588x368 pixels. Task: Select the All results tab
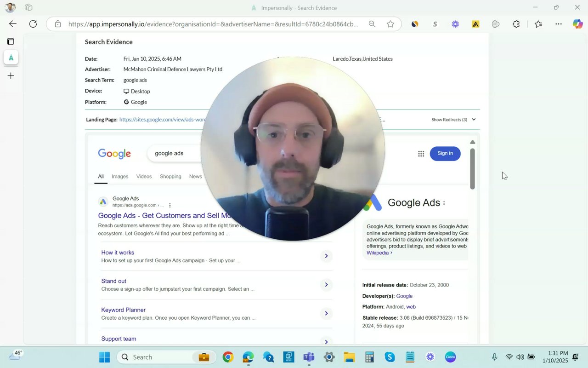click(x=101, y=177)
